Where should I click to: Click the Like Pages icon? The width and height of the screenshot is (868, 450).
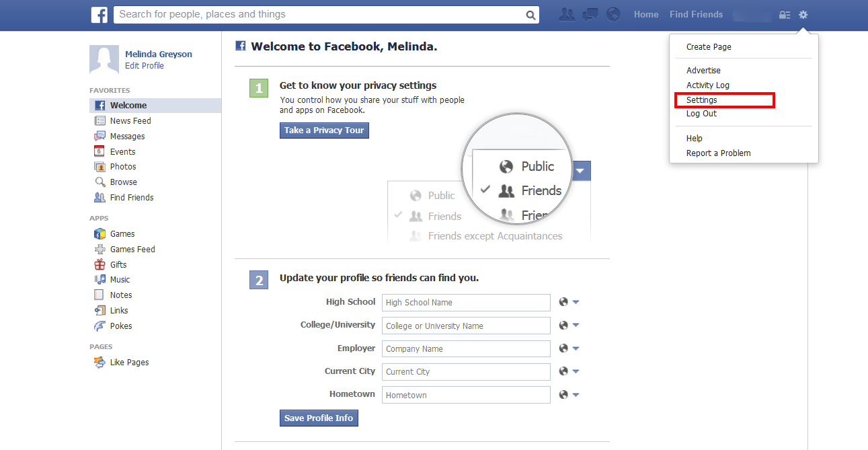click(x=100, y=363)
